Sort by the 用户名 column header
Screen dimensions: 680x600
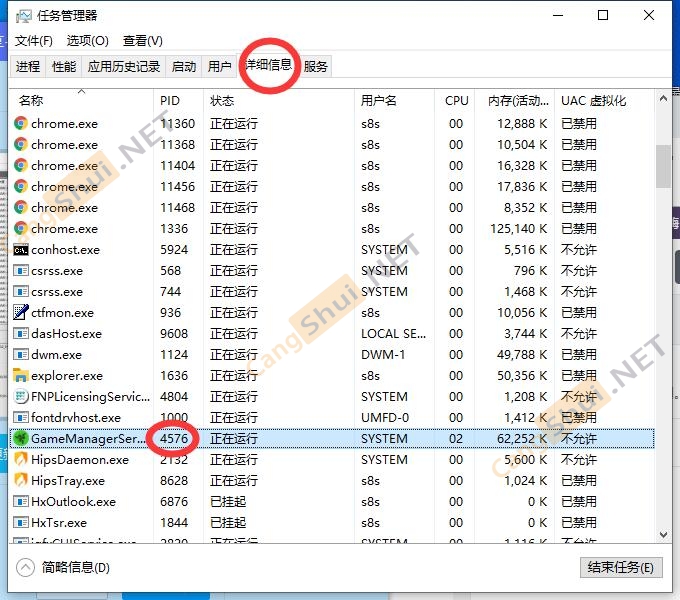pos(394,101)
